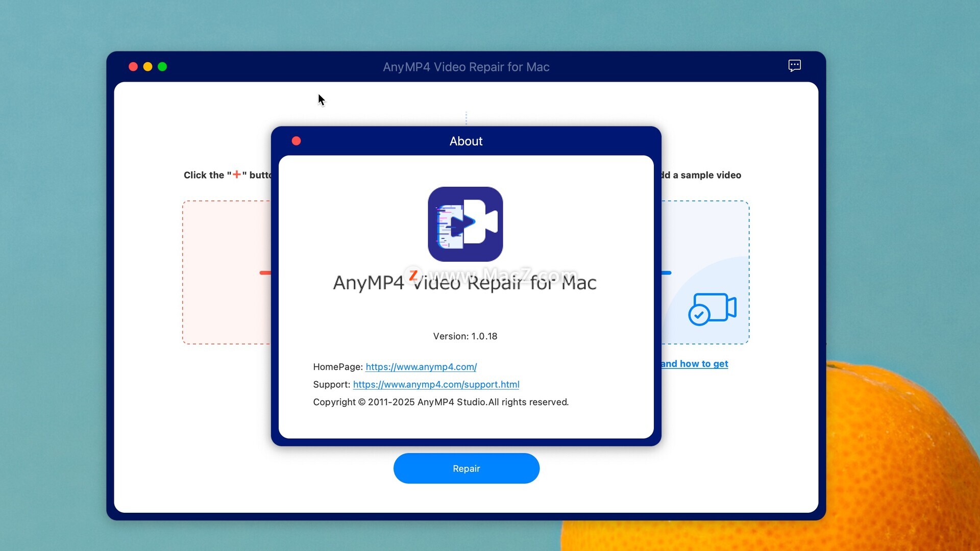
Task: Click the AnyMP4 Video Repair app logo
Action: coord(465,224)
